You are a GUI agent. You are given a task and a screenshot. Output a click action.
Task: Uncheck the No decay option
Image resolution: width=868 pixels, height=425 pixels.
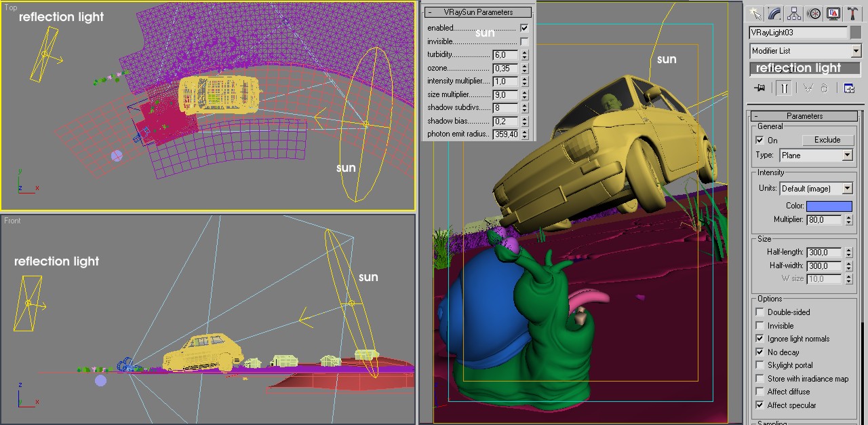pos(759,352)
